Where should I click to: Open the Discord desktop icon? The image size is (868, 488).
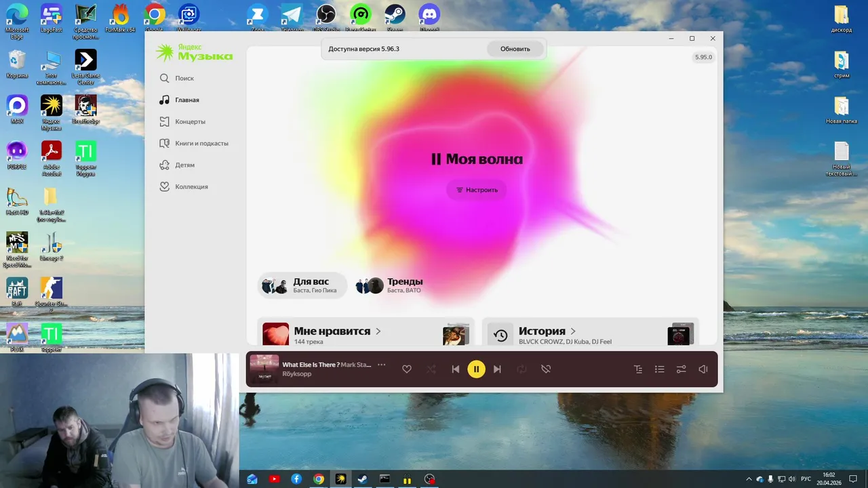point(429,18)
